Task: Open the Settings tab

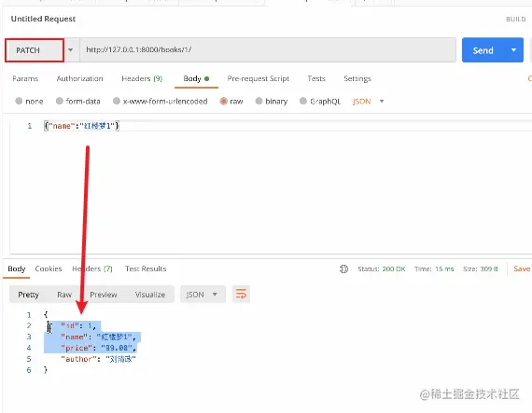Action: [357, 78]
